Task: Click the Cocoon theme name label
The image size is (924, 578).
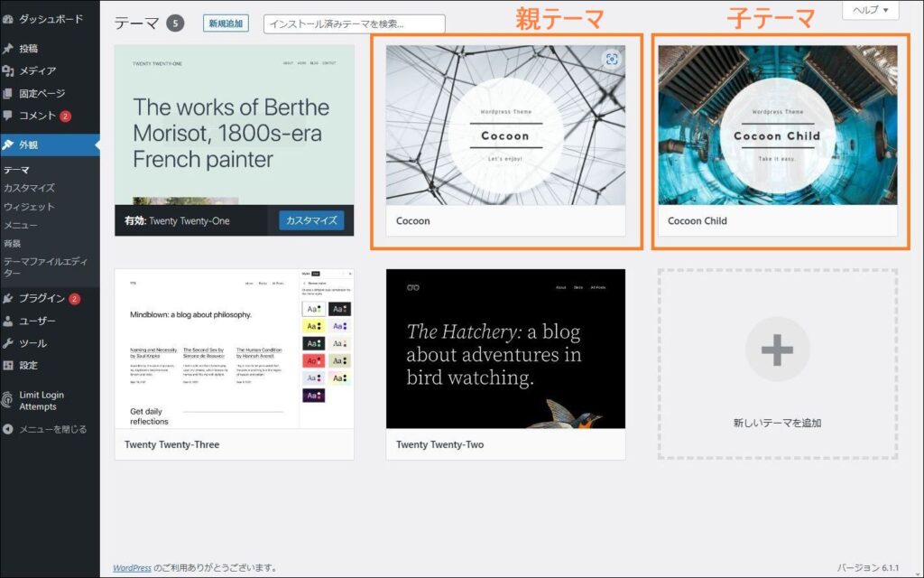Action: click(413, 220)
